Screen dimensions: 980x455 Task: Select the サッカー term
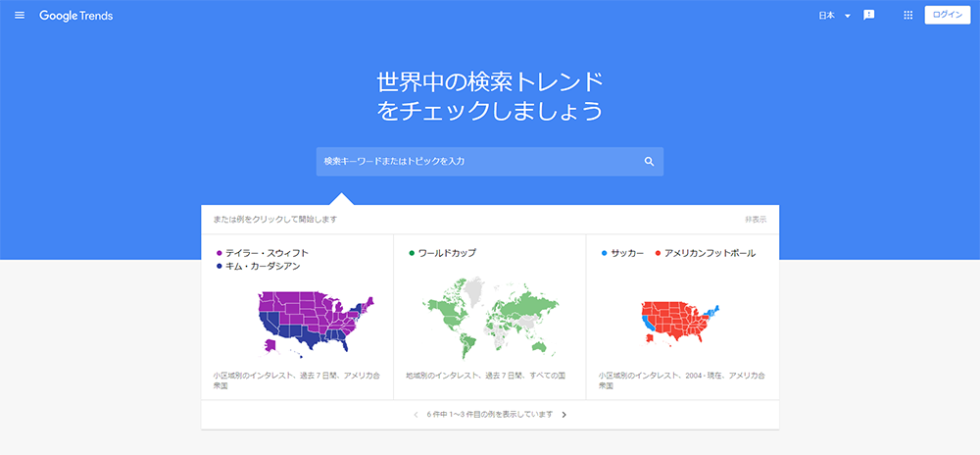(x=627, y=253)
